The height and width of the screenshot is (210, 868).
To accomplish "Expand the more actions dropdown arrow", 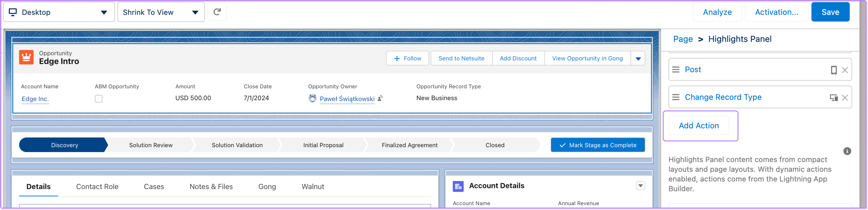I will point(638,58).
